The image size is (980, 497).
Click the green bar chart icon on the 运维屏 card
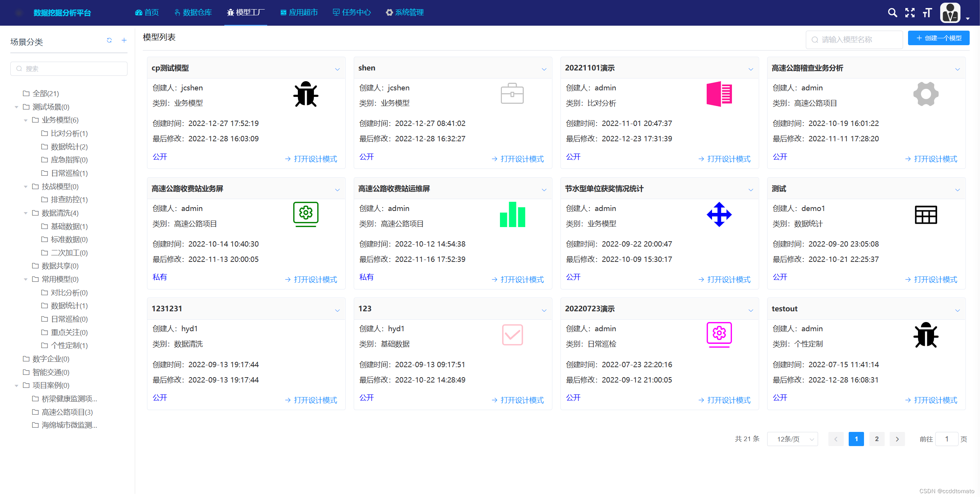pyautogui.click(x=512, y=215)
